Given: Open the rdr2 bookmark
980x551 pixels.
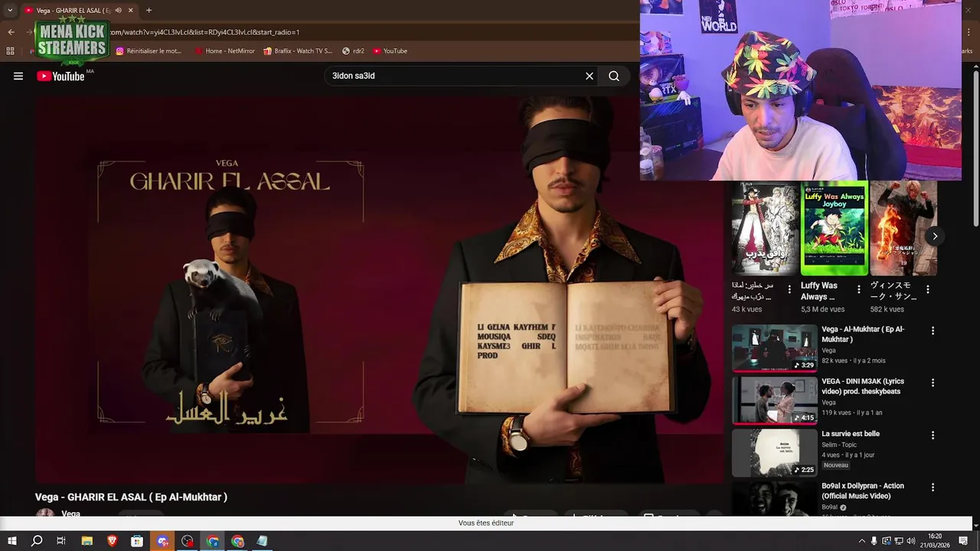Looking at the screenshot, I should coord(353,51).
